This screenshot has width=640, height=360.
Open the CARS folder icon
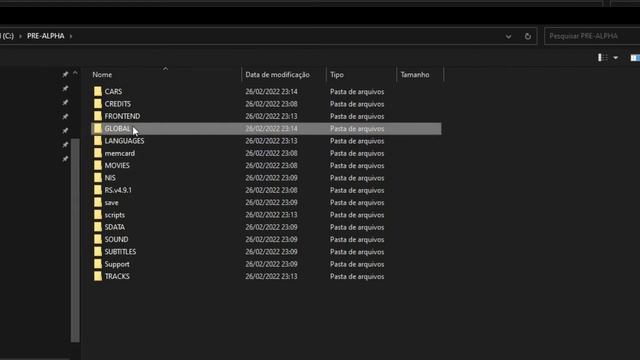98,91
